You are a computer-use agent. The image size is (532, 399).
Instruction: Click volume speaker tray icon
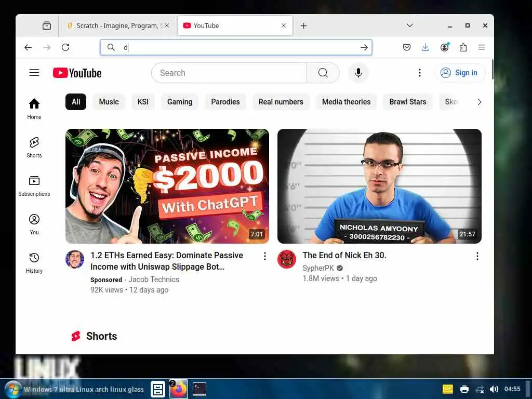click(494, 389)
